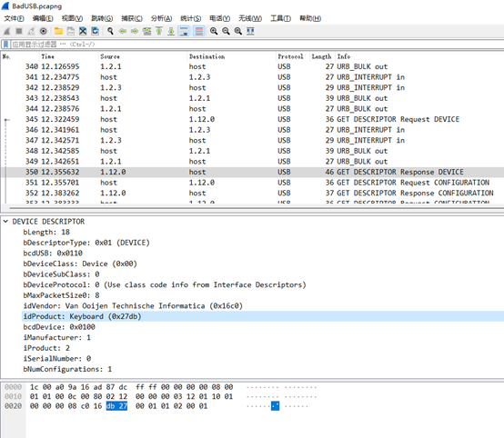This screenshot has width=504, height=438.
Task: Click the find packet magnifier icon
Action: pos(110,31)
